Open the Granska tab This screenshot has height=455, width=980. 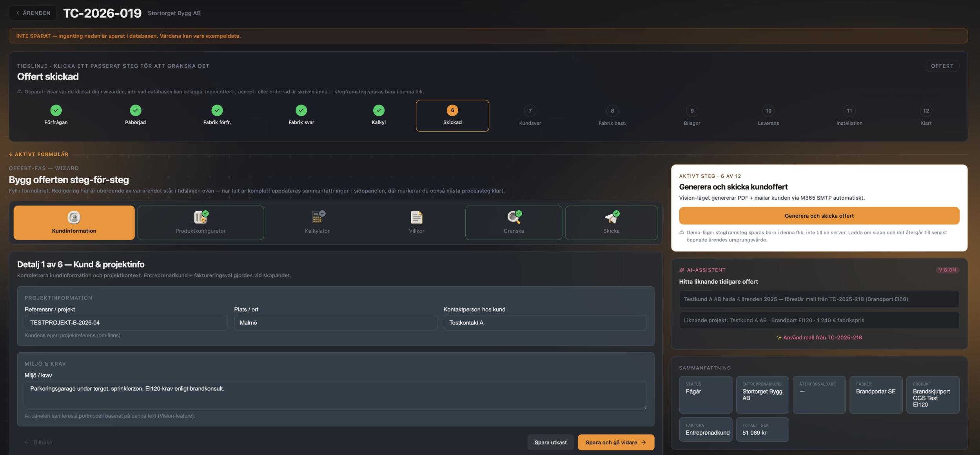(x=514, y=222)
